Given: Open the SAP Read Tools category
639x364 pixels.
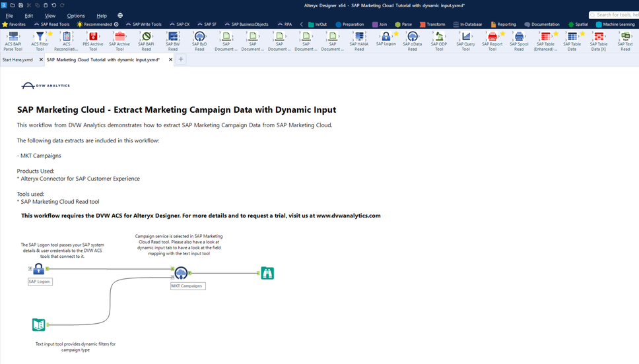Looking at the screenshot, I should 51,24.
